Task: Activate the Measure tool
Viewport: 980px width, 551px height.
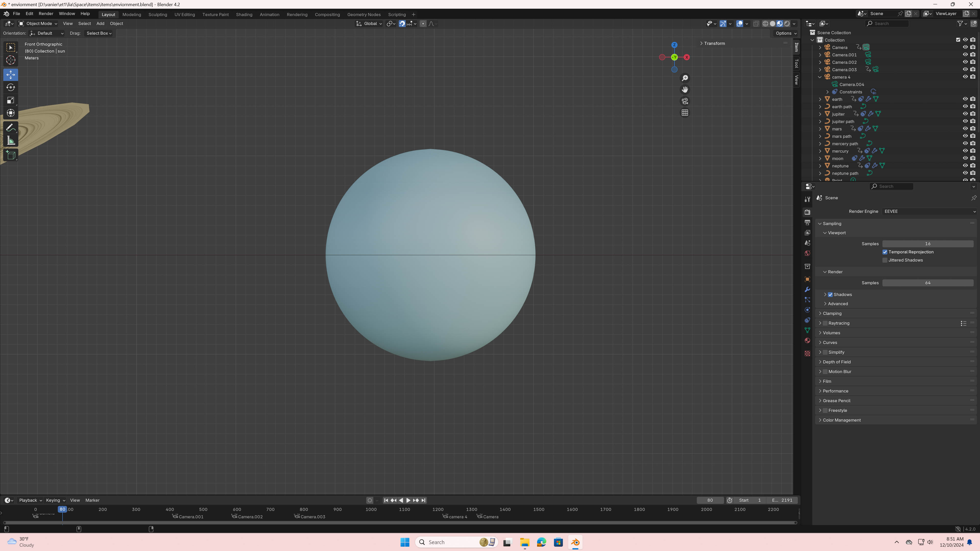Action: point(11,141)
